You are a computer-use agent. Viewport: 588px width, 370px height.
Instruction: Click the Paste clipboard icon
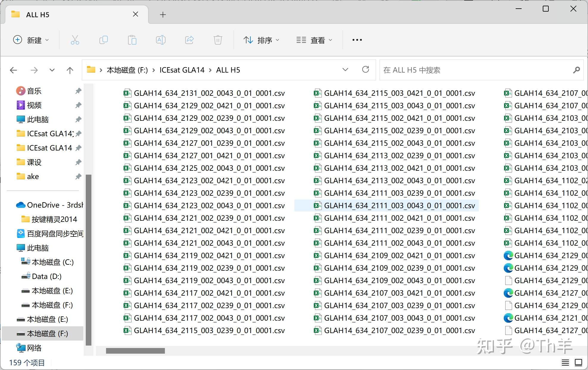(132, 40)
